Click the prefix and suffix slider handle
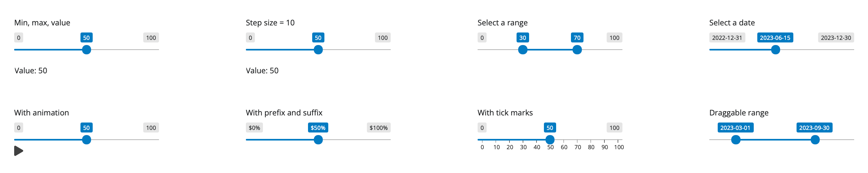The image size is (868, 173). tap(318, 140)
